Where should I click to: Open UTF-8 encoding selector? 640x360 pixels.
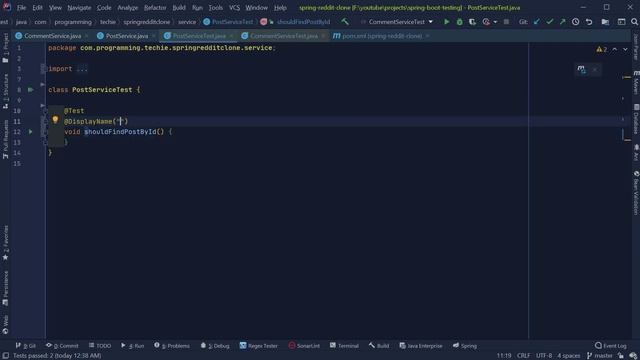(544, 356)
